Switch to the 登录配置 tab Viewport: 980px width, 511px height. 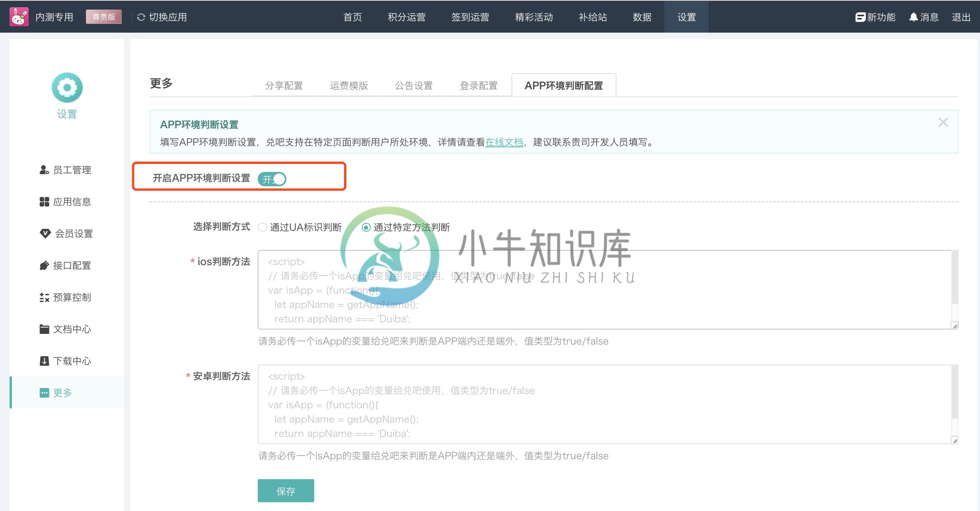point(478,86)
